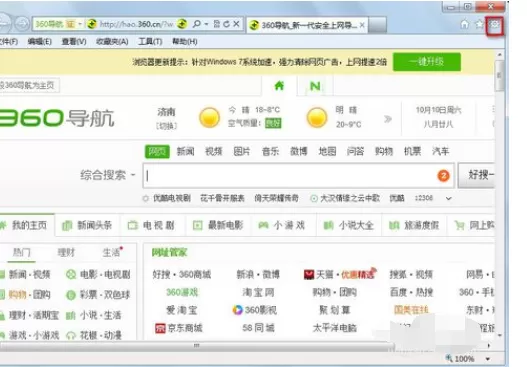Click the zoom magnifier in status bar

(449, 359)
